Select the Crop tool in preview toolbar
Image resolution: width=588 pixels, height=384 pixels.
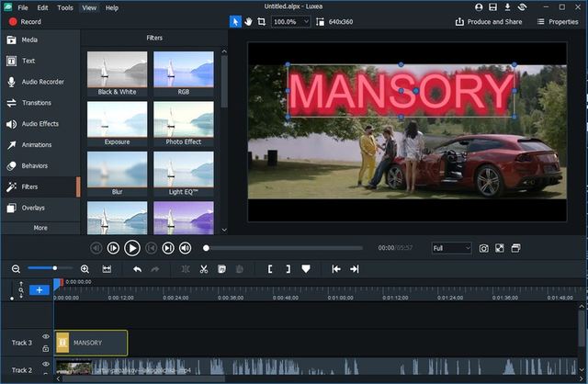(x=262, y=21)
